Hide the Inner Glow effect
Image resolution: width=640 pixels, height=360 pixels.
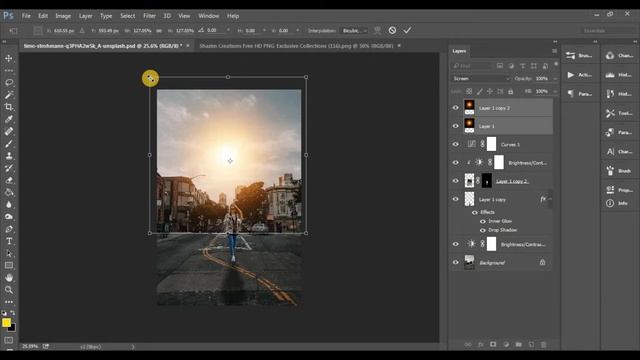tap(483, 221)
